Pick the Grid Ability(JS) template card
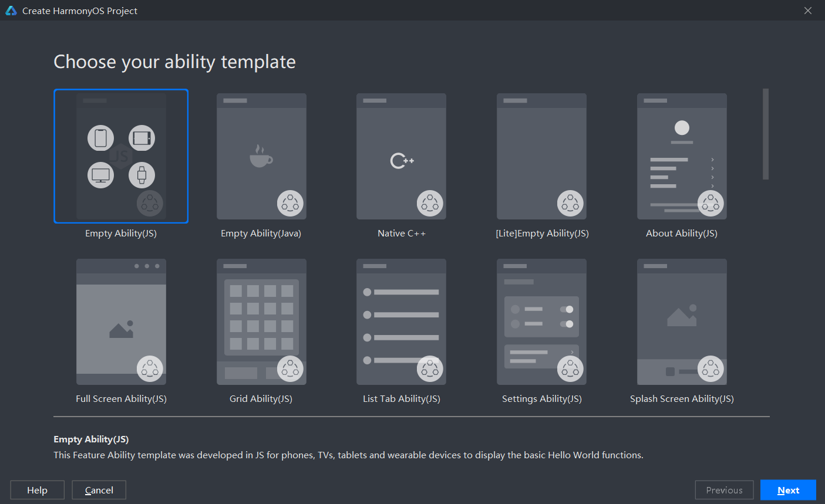The width and height of the screenshot is (825, 504). 261,322
